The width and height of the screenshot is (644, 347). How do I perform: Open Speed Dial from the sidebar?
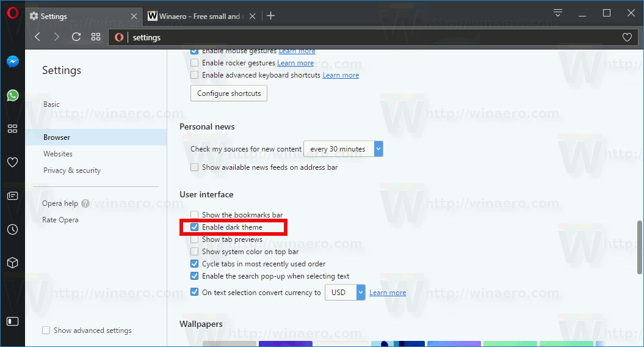[12, 129]
